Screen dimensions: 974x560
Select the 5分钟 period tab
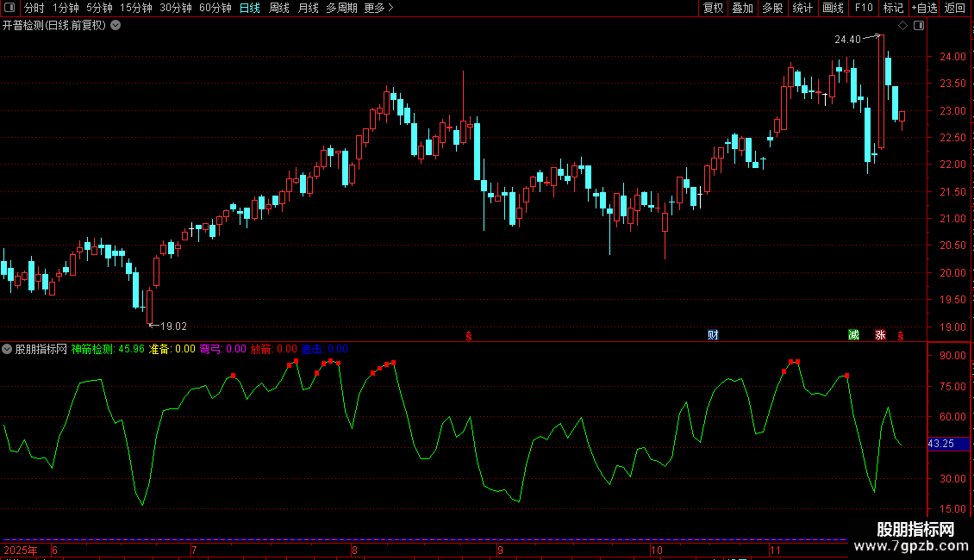[99, 8]
